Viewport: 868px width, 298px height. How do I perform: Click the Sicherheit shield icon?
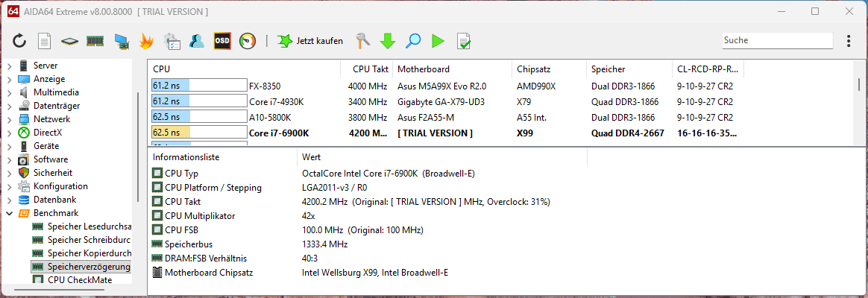[x=24, y=173]
